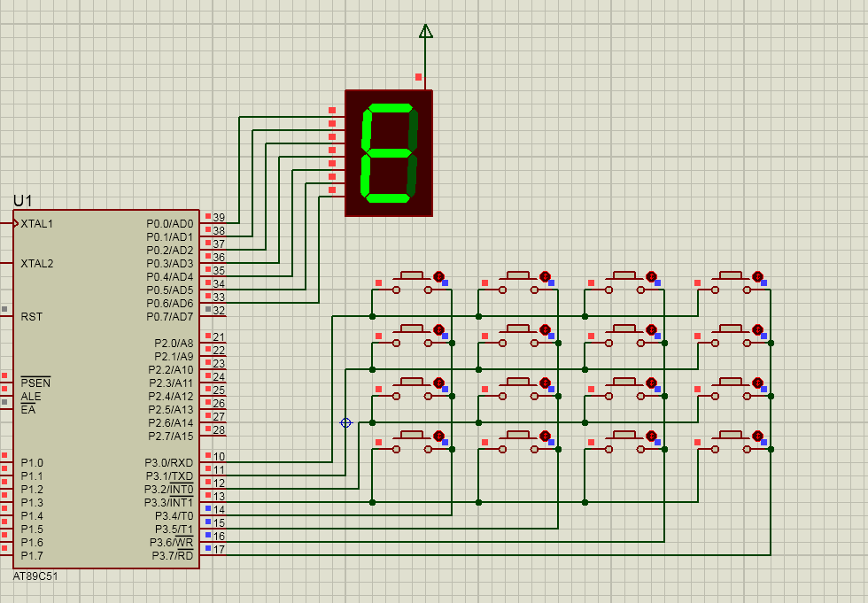868x603 pixels.
Task: Click the XTAL2 pin label
Action: click(36, 264)
